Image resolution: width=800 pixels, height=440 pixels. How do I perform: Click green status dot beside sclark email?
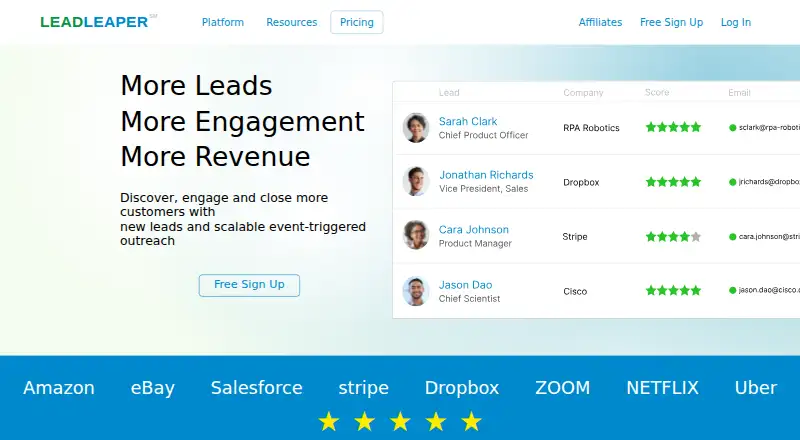click(733, 128)
